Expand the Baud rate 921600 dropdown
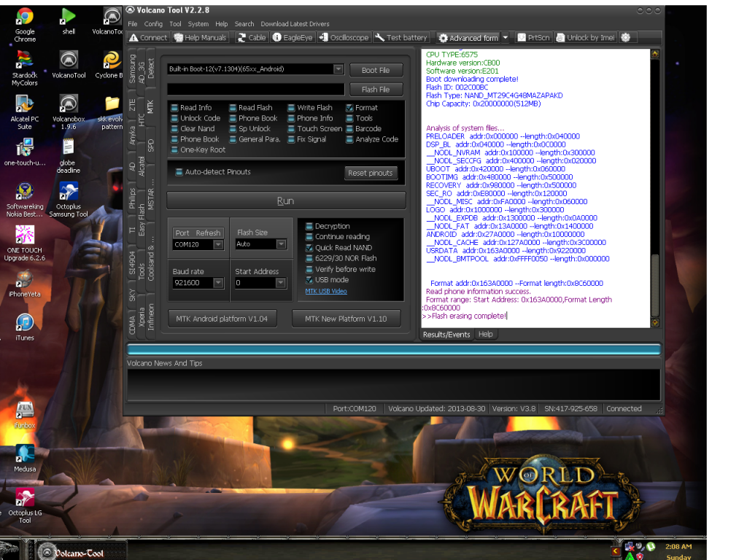747x560 pixels. pyautogui.click(x=218, y=283)
